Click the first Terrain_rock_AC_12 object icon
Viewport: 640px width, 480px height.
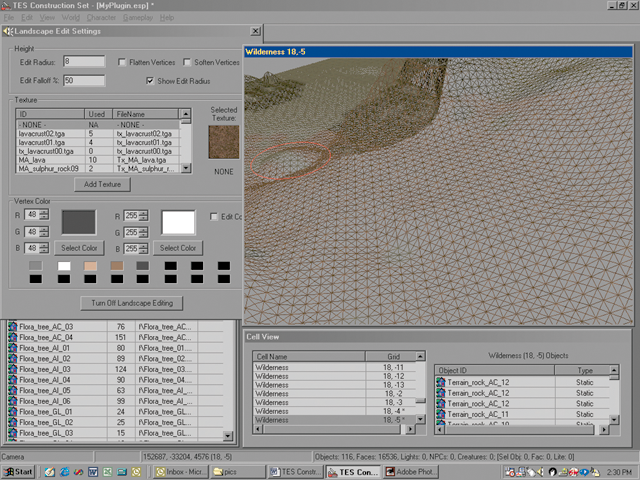pos(441,381)
